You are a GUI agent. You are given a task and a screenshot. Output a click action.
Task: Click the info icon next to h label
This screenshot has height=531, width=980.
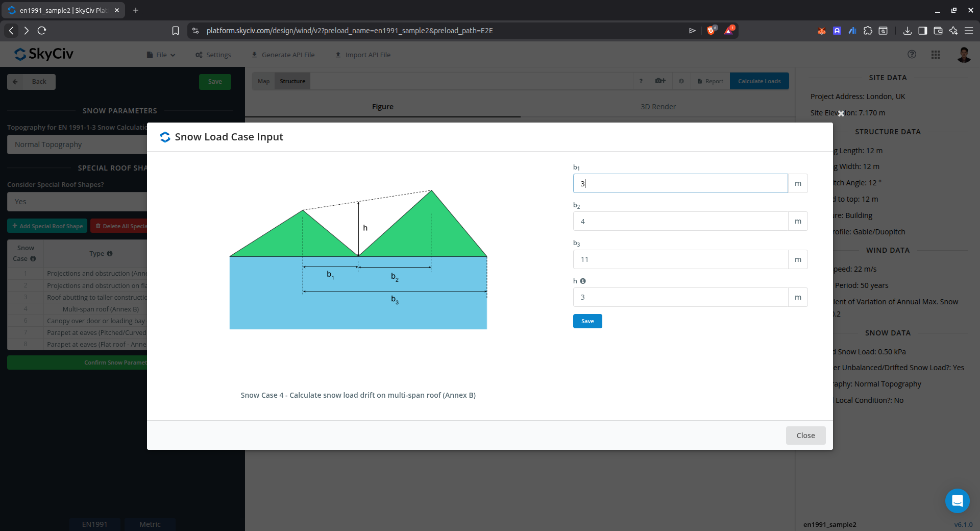583,281
